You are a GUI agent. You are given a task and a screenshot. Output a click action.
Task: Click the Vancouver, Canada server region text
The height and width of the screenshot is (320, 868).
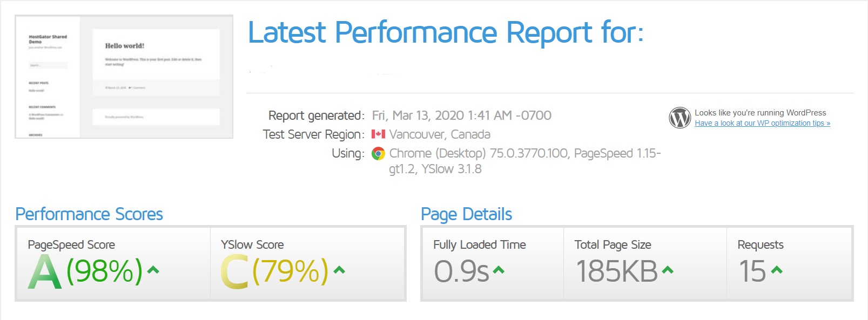click(440, 134)
